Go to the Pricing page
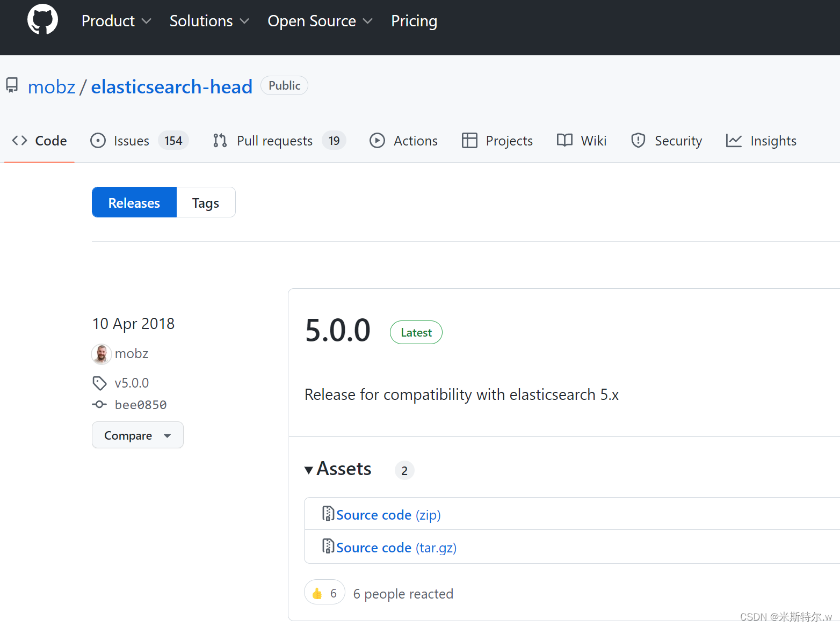 click(x=414, y=21)
